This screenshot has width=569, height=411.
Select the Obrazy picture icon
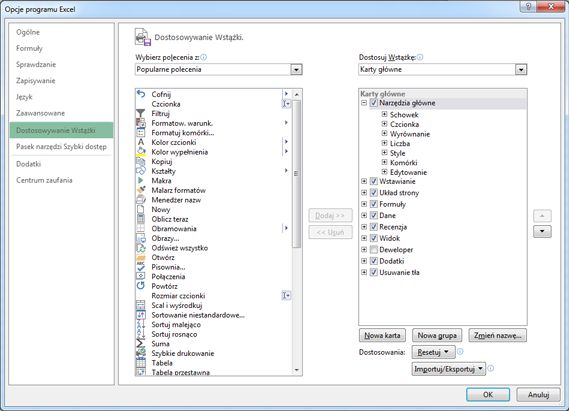pos(141,238)
